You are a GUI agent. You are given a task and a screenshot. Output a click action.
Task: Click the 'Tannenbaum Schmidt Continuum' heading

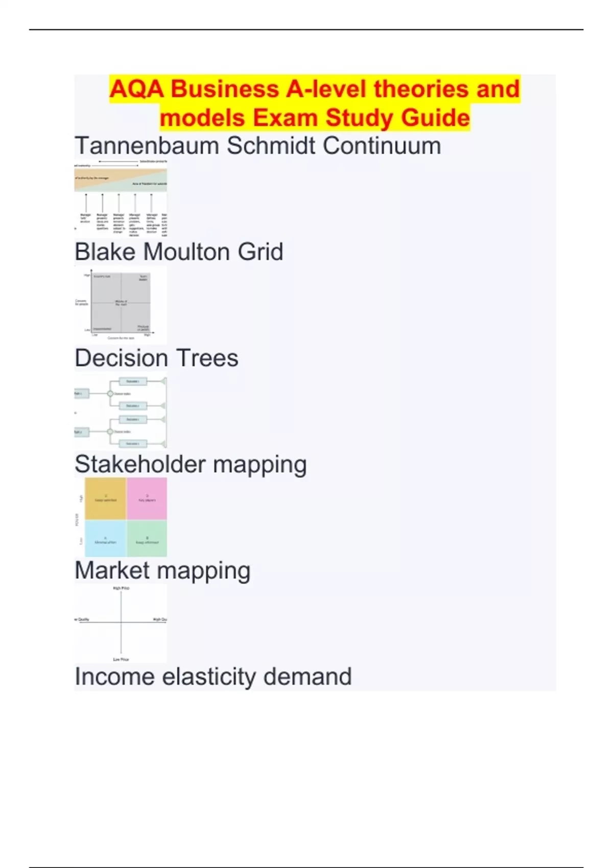(x=257, y=146)
